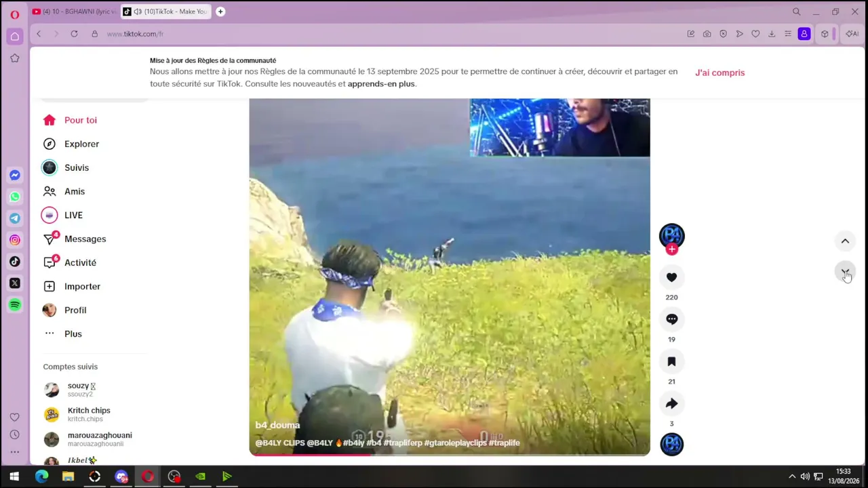Viewport: 868px width, 488px height.
Task: Open Opera sidebar bookmarks star
Action: pyautogui.click(x=14, y=58)
